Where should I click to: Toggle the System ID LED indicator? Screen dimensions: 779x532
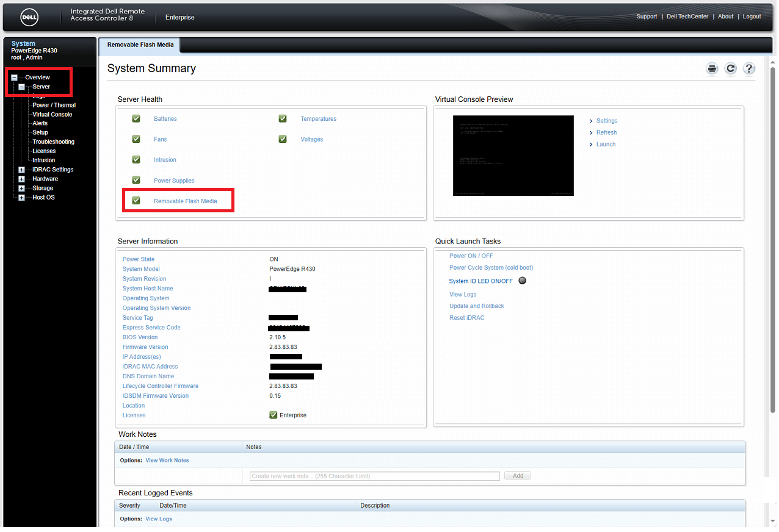tap(522, 281)
